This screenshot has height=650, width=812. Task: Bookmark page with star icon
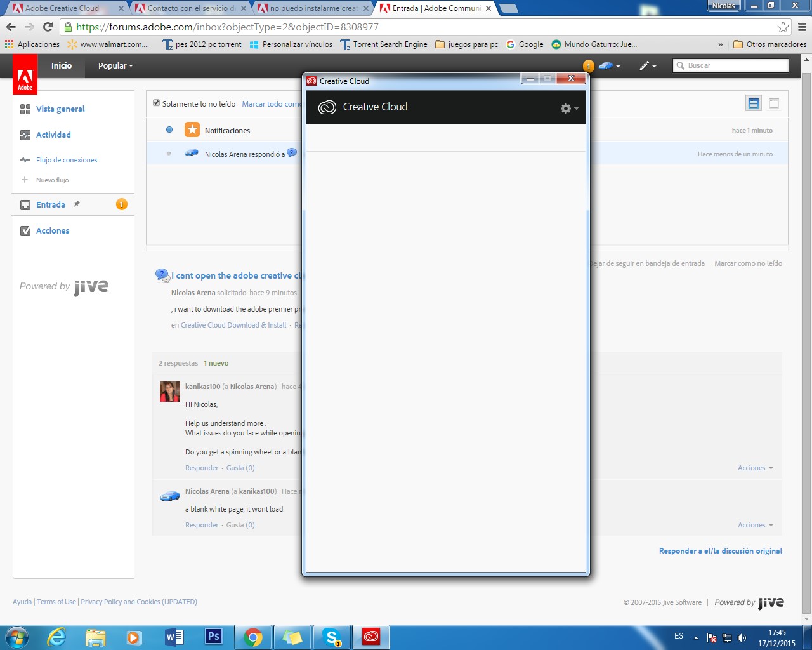tap(783, 27)
